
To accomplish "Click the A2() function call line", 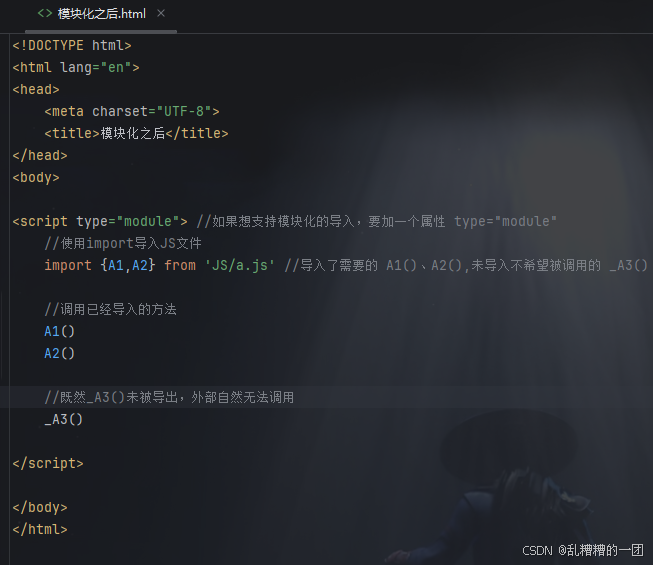I will click(x=60, y=353).
